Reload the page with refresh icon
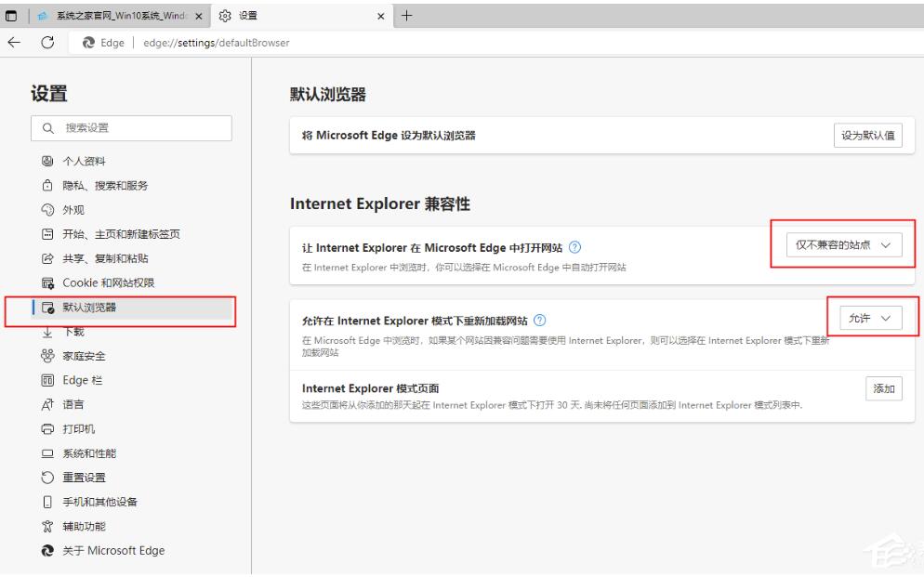 [47, 42]
